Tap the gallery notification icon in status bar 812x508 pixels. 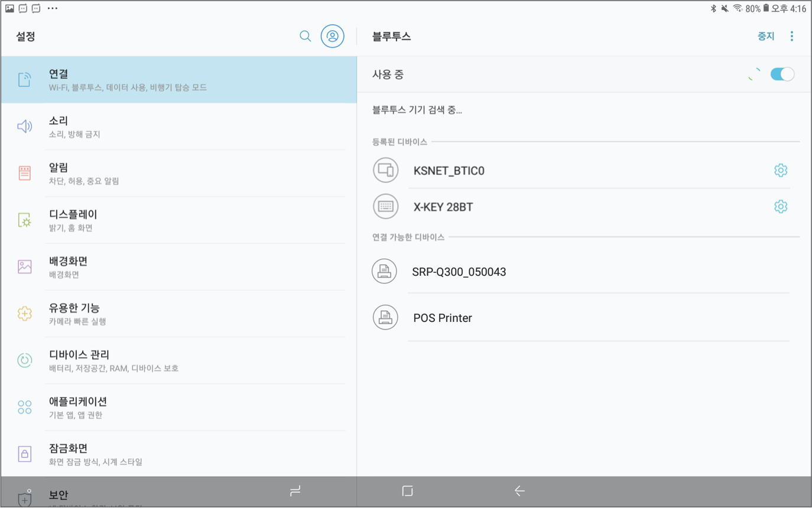pyautogui.click(x=9, y=8)
